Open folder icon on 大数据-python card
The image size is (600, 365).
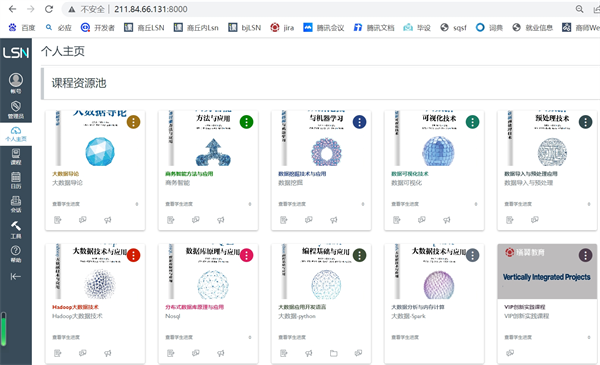334,353
